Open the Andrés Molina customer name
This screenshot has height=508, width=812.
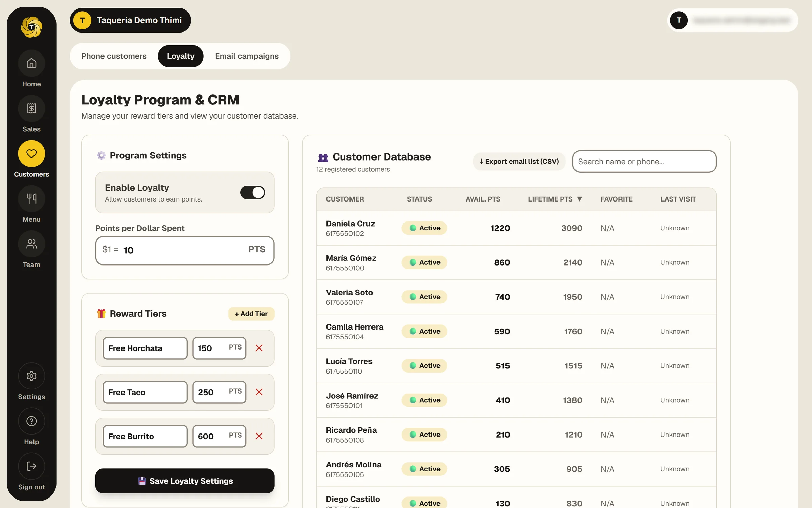point(354,465)
